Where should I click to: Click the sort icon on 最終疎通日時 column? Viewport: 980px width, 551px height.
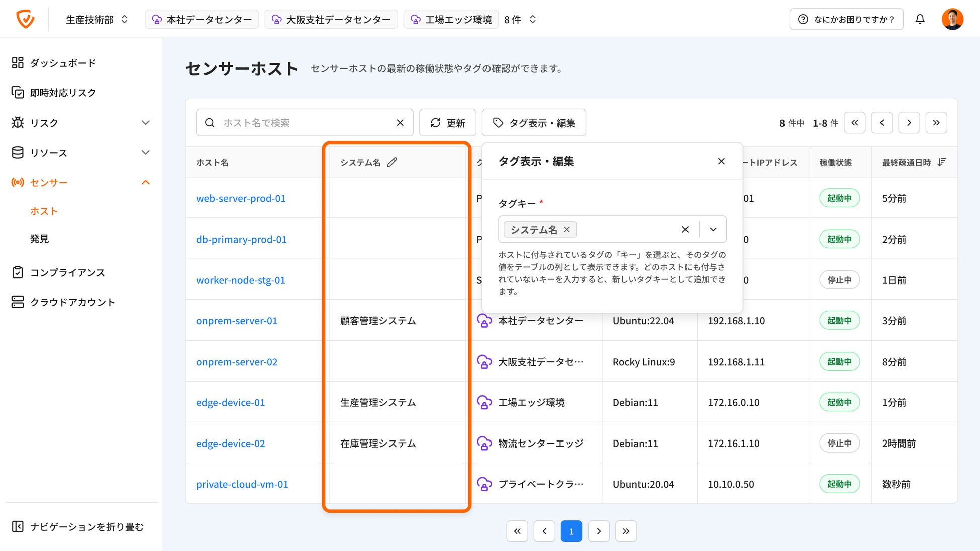(x=942, y=162)
